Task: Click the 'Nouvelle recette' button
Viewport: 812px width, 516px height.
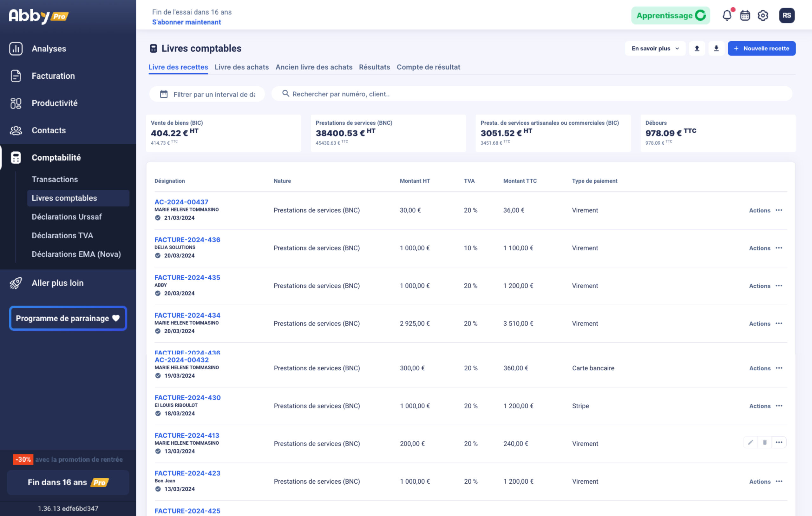Action: pos(762,48)
